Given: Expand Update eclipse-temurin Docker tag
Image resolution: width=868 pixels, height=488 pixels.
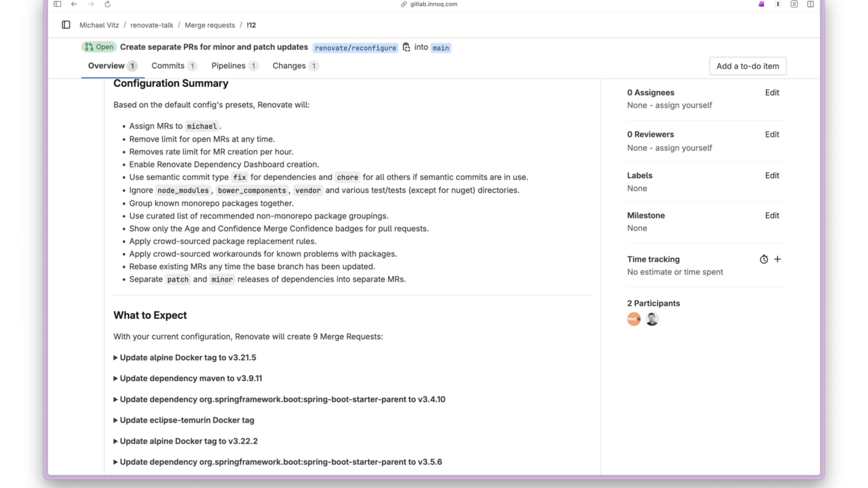Looking at the screenshot, I should tap(183, 420).
